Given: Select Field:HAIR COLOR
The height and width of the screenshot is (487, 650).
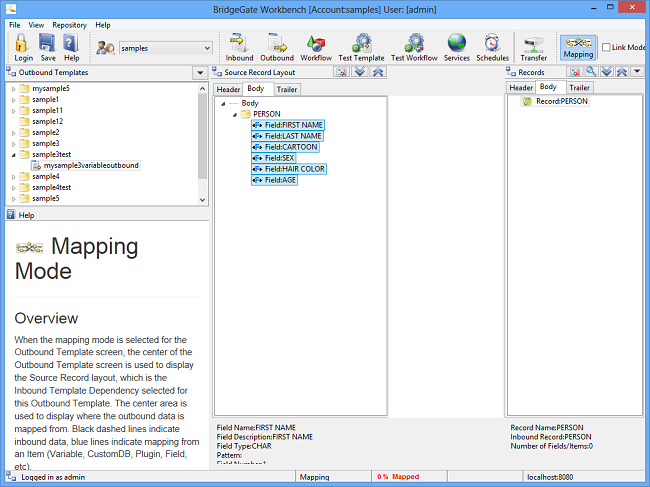Looking at the screenshot, I should [289, 169].
